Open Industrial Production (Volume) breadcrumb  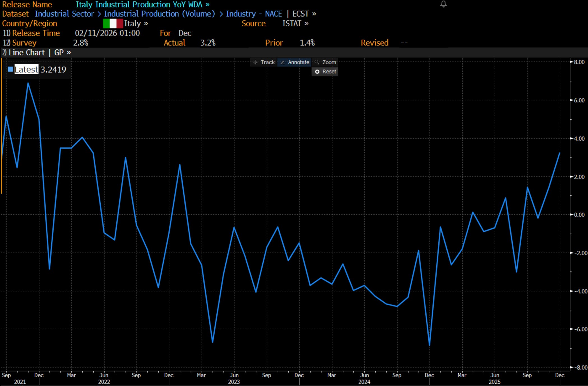(159, 14)
